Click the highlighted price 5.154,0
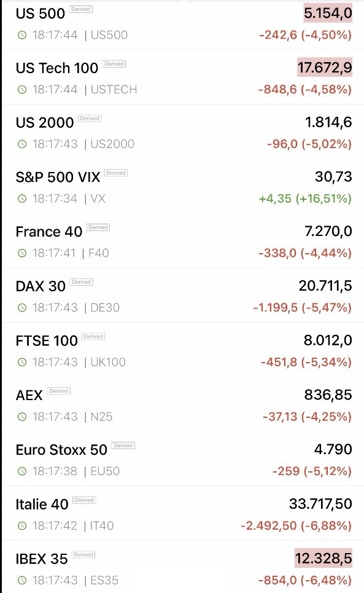Image resolution: width=364 pixels, height=593 pixels. 328,14
